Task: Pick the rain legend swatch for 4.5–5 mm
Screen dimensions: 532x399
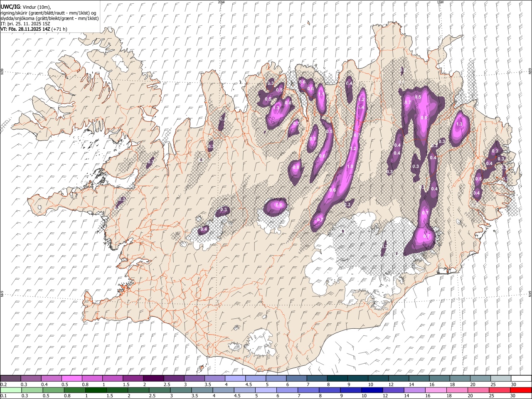Action: tap(244, 390)
